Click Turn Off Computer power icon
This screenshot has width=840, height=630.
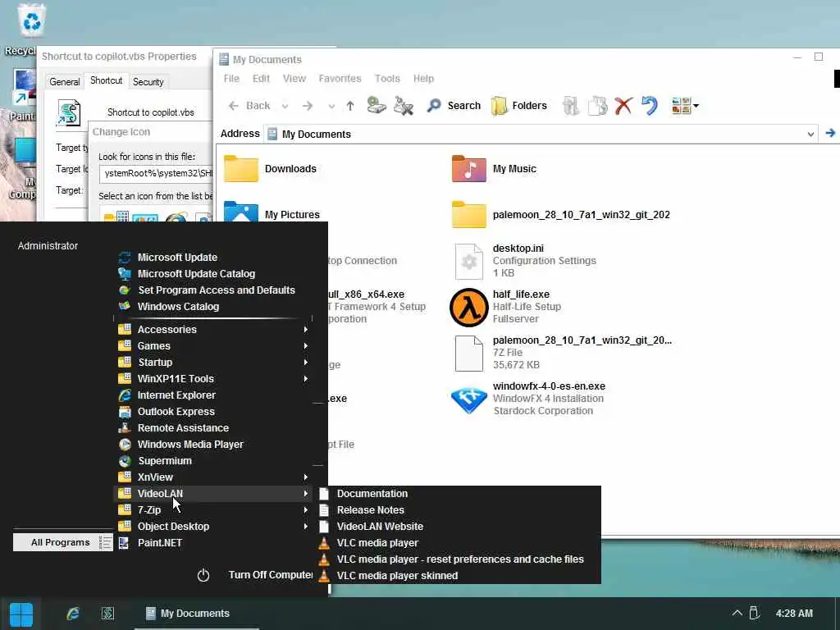pos(203,575)
